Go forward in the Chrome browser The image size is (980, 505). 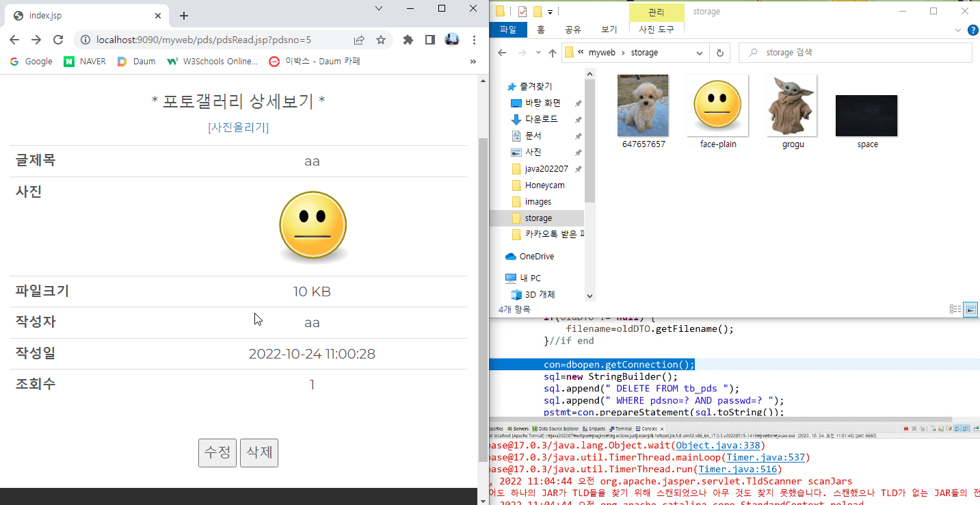tap(36, 40)
